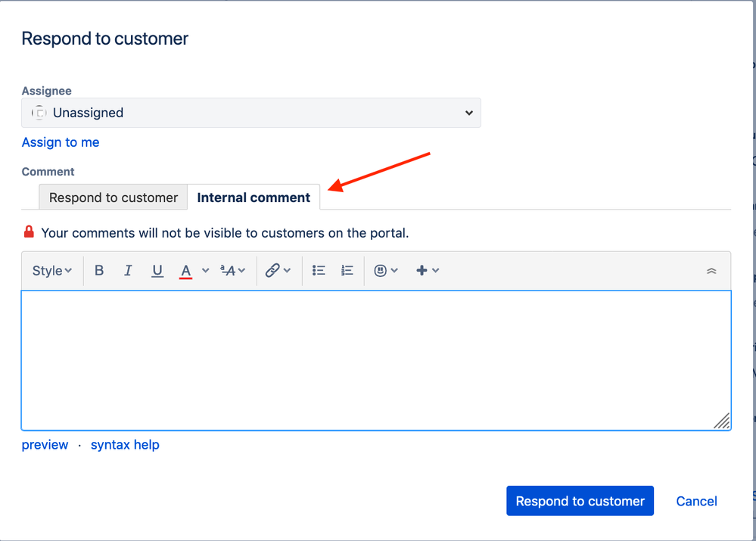The image size is (756, 541).
Task: Open the more text formatting menu
Action: [x=233, y=271]
